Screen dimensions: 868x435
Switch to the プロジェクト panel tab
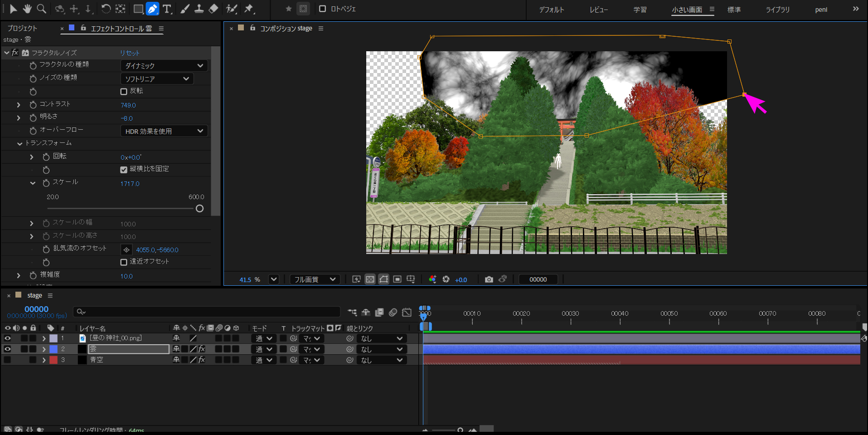(x=22, y=28)
